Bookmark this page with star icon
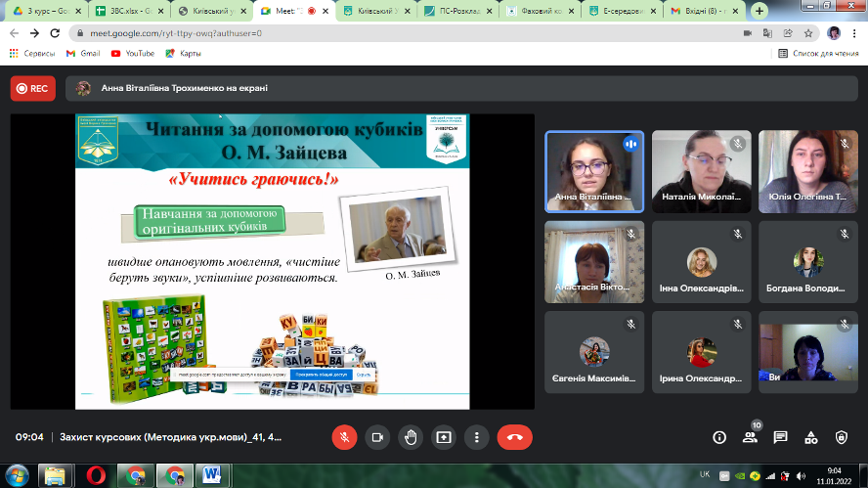The height and width of the screenshot is (488, 868). (808, 33)
